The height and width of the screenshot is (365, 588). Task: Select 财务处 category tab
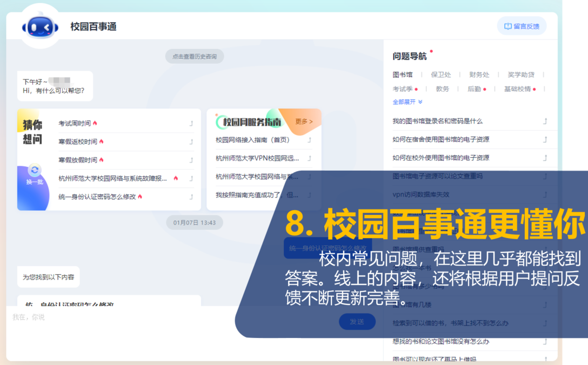tap(479, 75)
